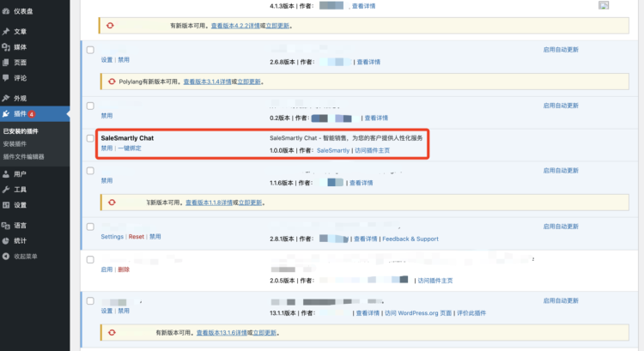Tick the checkbox for the 2.6.8版本 plugin row
The width and height of the screenshot is (644, 351).
(90, 50)
